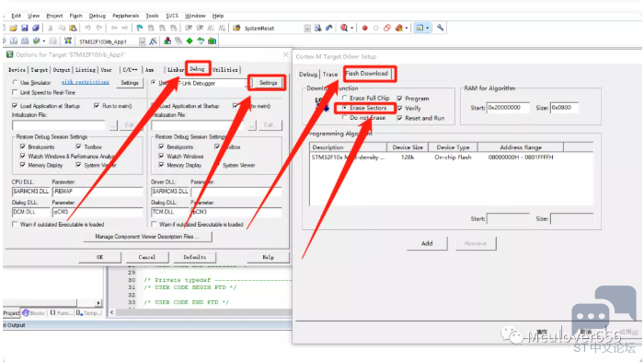Open Manage Project Items from the toolbar
The width and height of the screenshot is (644, 362).
[x=167, y=41]
